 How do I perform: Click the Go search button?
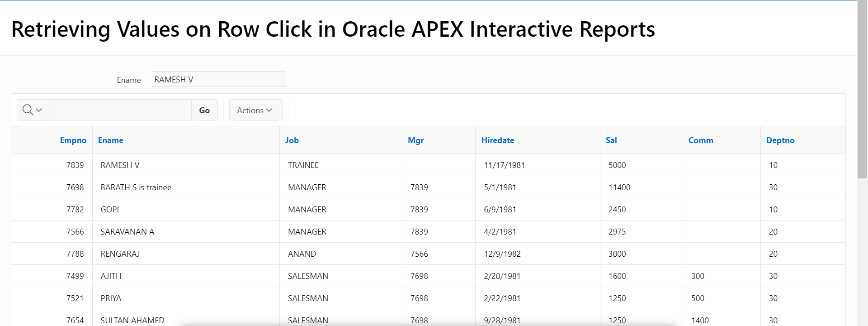pos(204,110)
